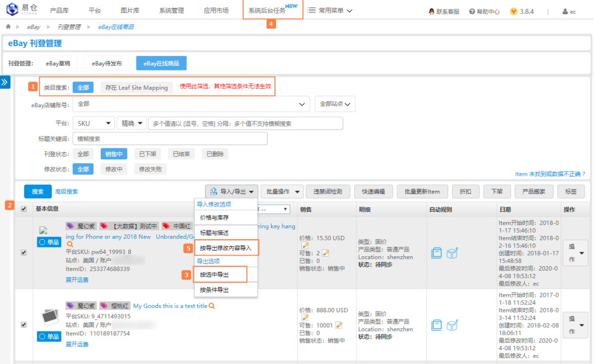Open the 批量操作 batch operations dropdown
The width and height of the screenshot is (594, 364).
(x=282, y=191)
